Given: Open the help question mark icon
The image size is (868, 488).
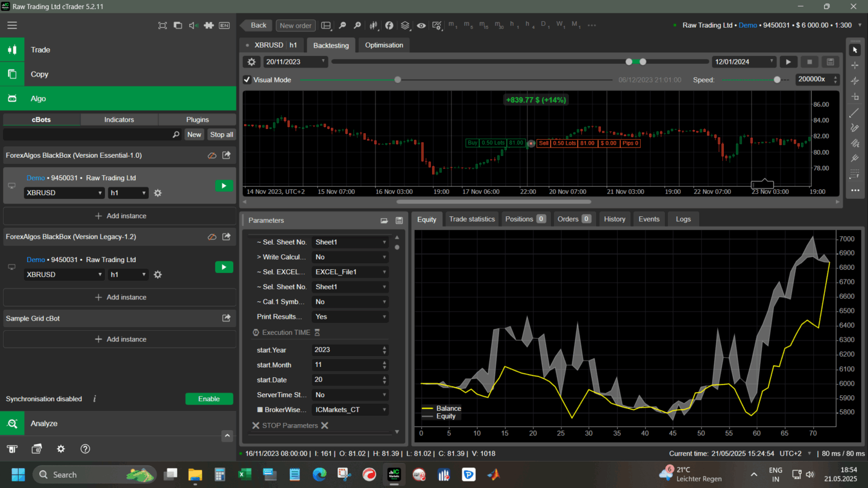Looking at the screenshot, I should [x=85, y=449].
